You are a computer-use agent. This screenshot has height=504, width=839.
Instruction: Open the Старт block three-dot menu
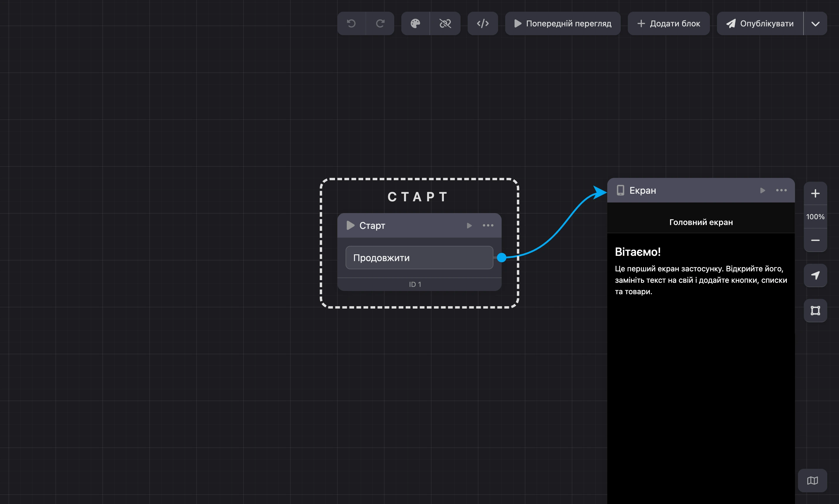tap(488, 226)
